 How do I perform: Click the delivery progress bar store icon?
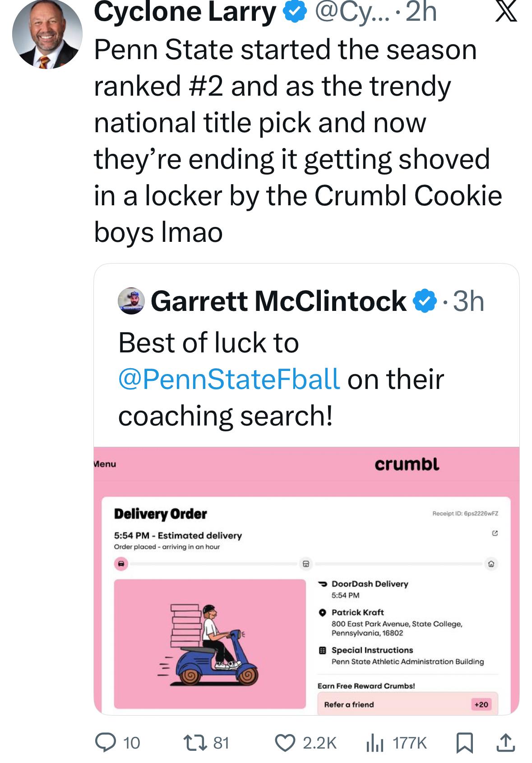306,564
